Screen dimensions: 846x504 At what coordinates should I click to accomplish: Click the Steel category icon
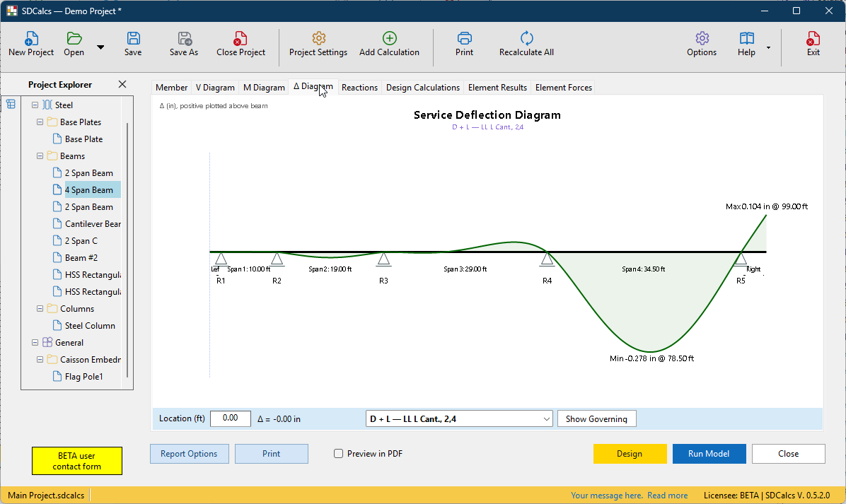click(x=47, y=105)
